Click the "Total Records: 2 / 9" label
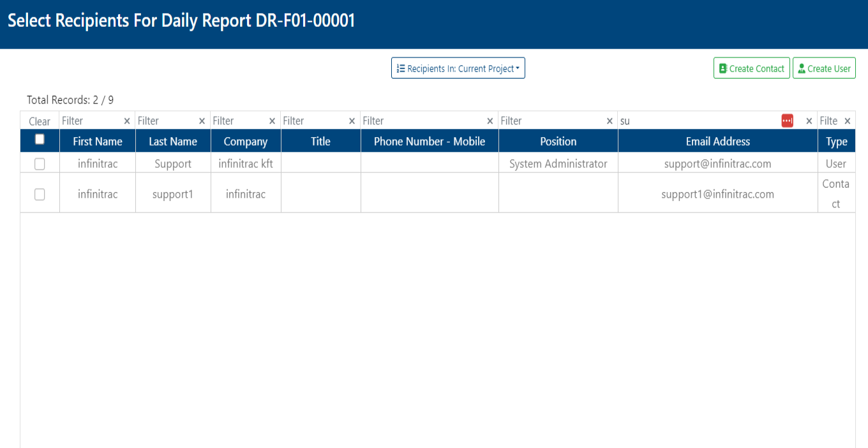Viewport: 868px width, 448px height. (70, 100)
